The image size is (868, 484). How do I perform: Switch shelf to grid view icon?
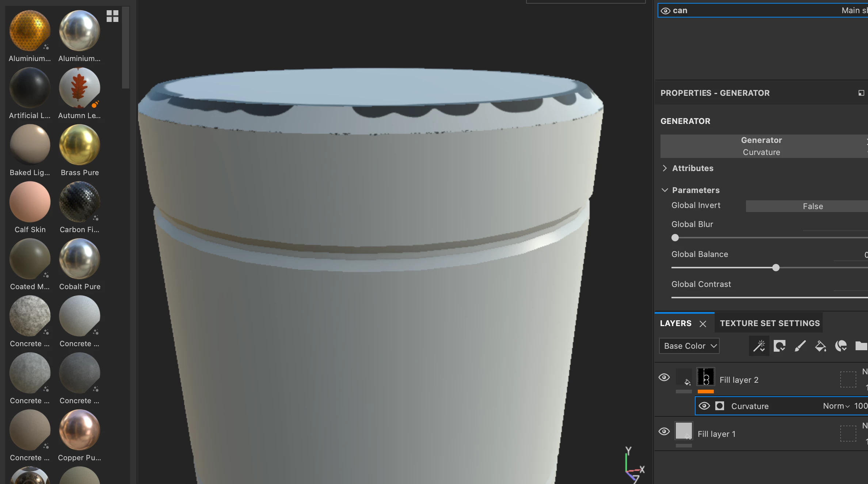(x=113, y=16)
